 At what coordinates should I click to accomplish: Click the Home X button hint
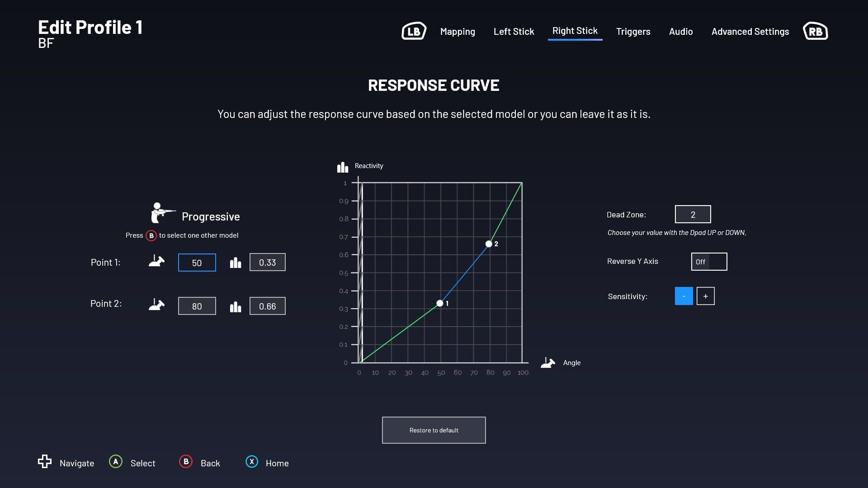252,462
